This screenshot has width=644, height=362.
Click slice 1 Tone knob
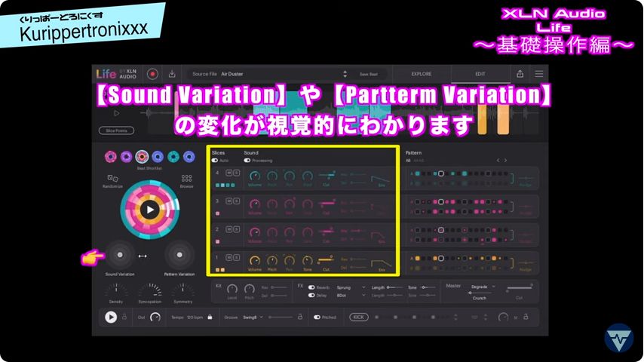click(307, 261)
